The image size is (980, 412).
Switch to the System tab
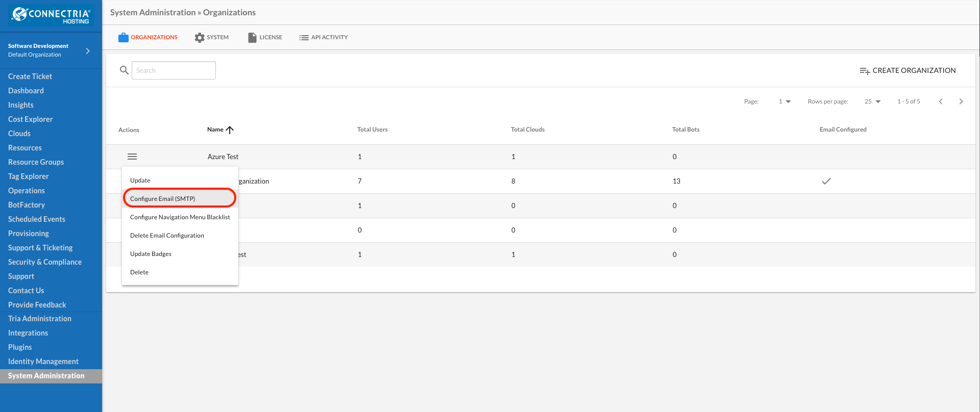point(211,37)
